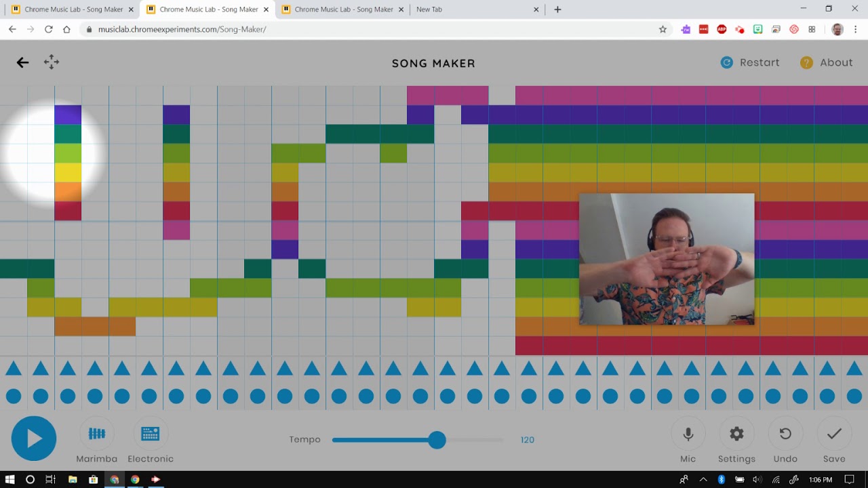This screenshot has height=488, width=868.
Task: Show hidden system tray icons
Action: tap(703, 479)
